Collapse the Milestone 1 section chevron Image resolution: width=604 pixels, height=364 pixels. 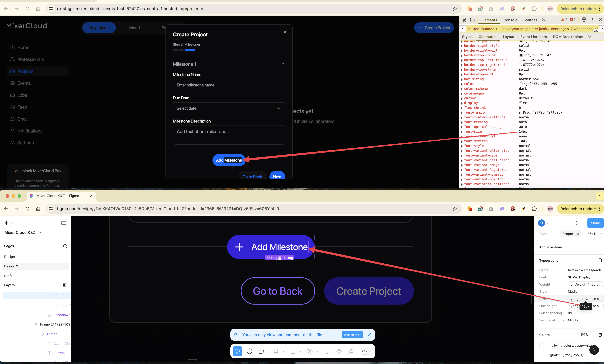[283, 64]
